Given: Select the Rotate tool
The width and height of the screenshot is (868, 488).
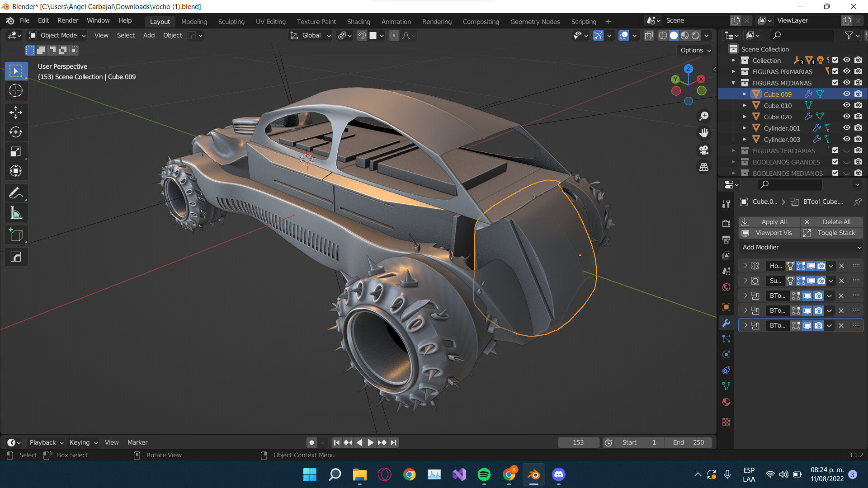Looking at the screenshot, I should (16, 132).
